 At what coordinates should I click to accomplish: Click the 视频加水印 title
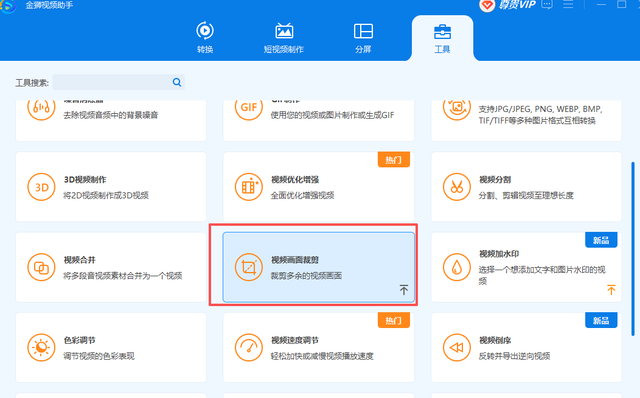pos(499,254)
